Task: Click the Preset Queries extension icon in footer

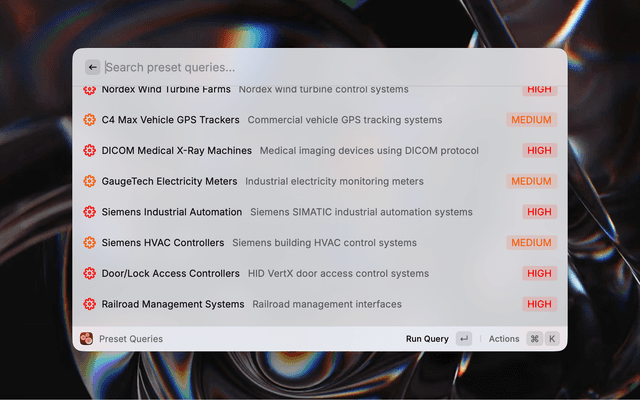Action: (x=87, y=339)
